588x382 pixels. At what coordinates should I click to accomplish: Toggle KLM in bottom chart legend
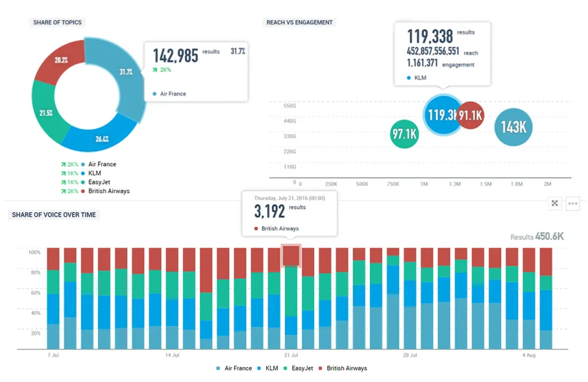(x=268, y=368)
